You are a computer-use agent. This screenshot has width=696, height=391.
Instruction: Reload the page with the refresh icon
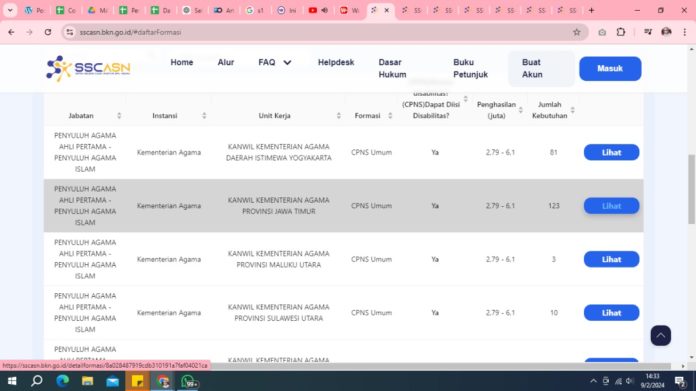point(48,32)
